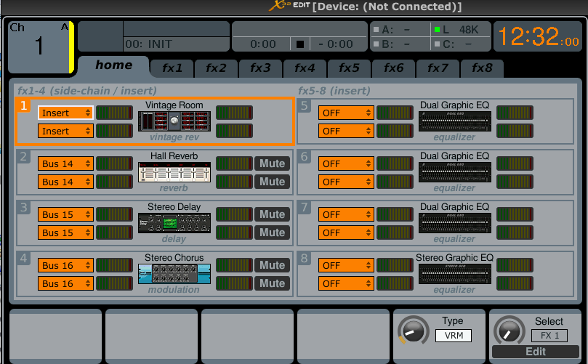Open slot 3 upper Bus 15 dropdown
Viewport: 588px width, 364px height.
[65, 215]
